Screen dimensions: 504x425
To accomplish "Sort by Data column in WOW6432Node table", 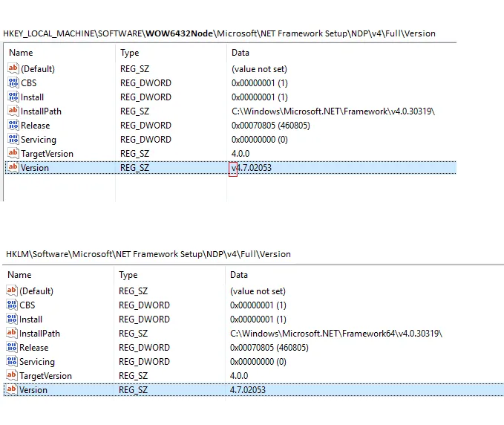I will (240, 53).
